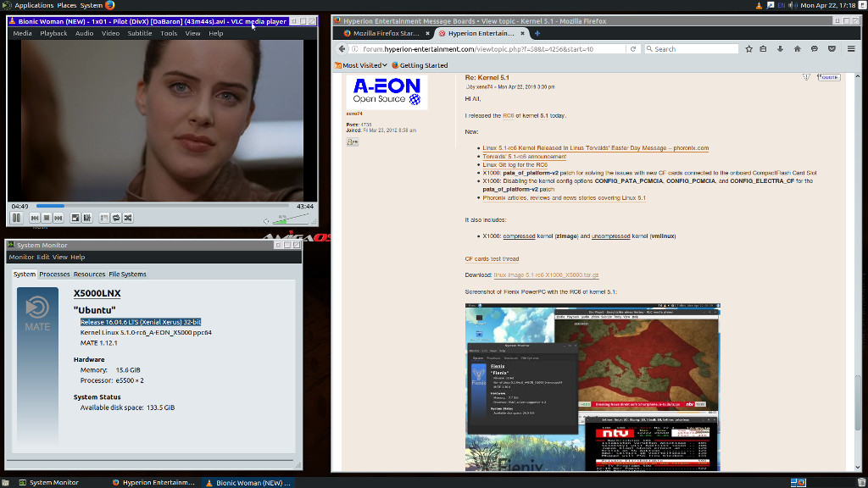Image resolution: width=868 pixels, height=488 pixels.
Task: Open System Monitor's Monitor menu
Action: tap(21, 257)
